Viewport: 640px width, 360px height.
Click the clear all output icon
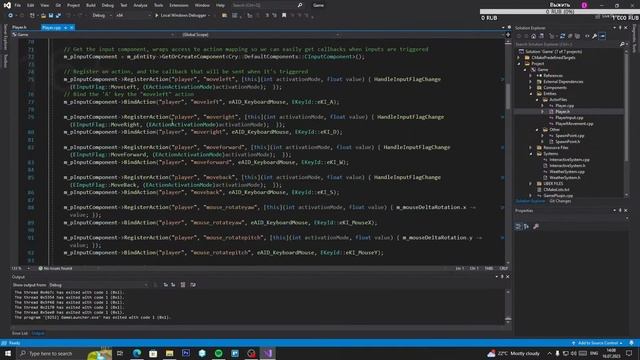click(183, 285)
